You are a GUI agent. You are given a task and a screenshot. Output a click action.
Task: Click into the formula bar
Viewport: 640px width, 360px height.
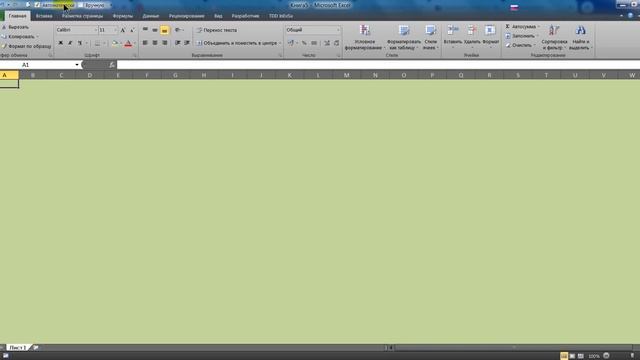(x=378, y=65)
